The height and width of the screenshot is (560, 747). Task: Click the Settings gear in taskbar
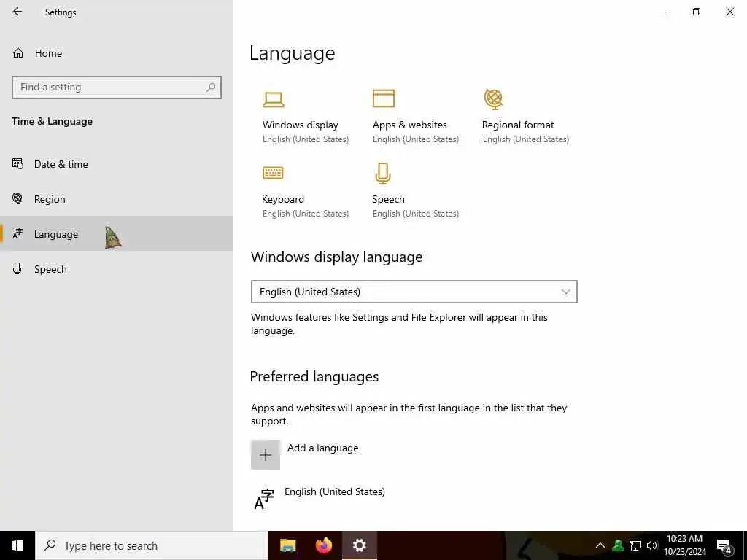360,545
